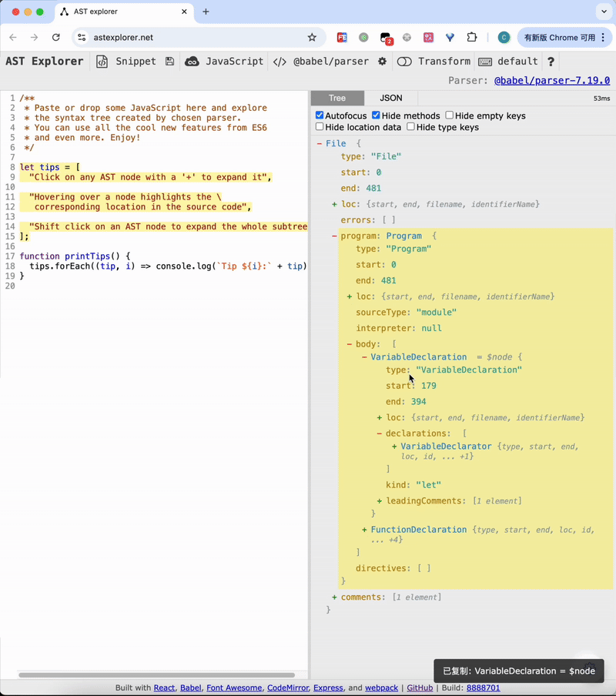Click the keyboard icon beside default
This screenshot has width=616, height=696.
point(485,62)
